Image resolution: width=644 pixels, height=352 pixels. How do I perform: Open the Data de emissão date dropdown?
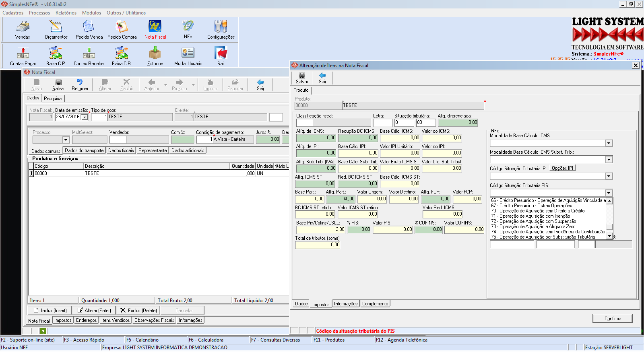tap(85, 117)
